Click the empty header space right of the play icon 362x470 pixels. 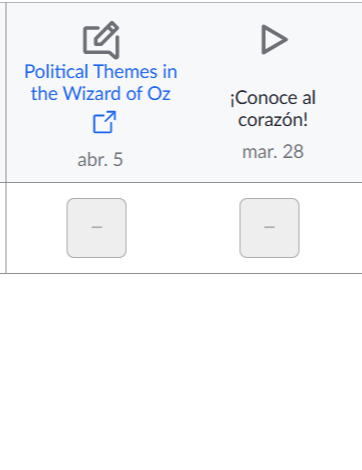point(330,40)
